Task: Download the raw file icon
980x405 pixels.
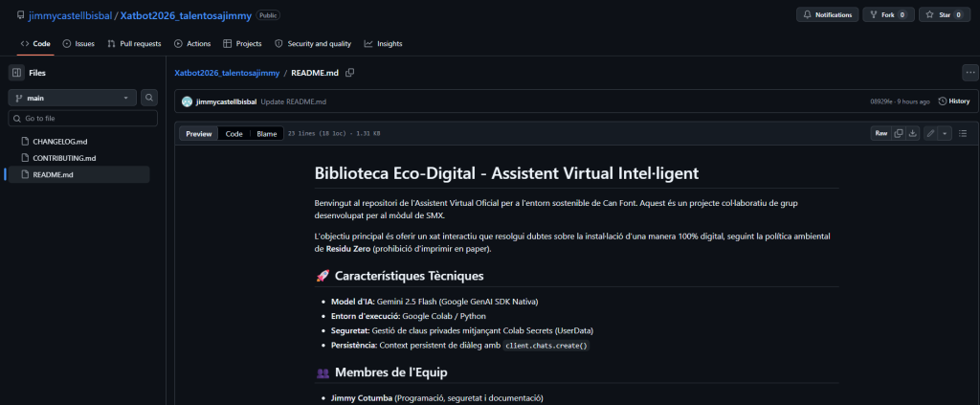Action: pyautogui.click(x=912, y=133)
